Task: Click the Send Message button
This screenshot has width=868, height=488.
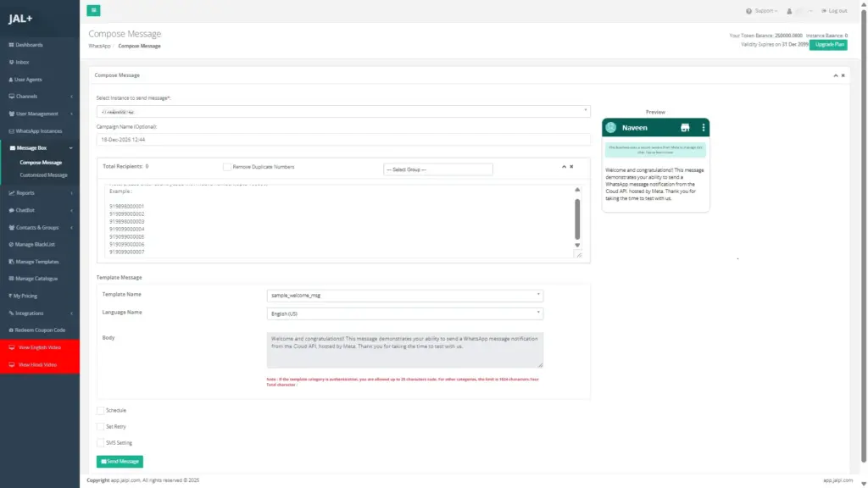Action: [119, 461]
